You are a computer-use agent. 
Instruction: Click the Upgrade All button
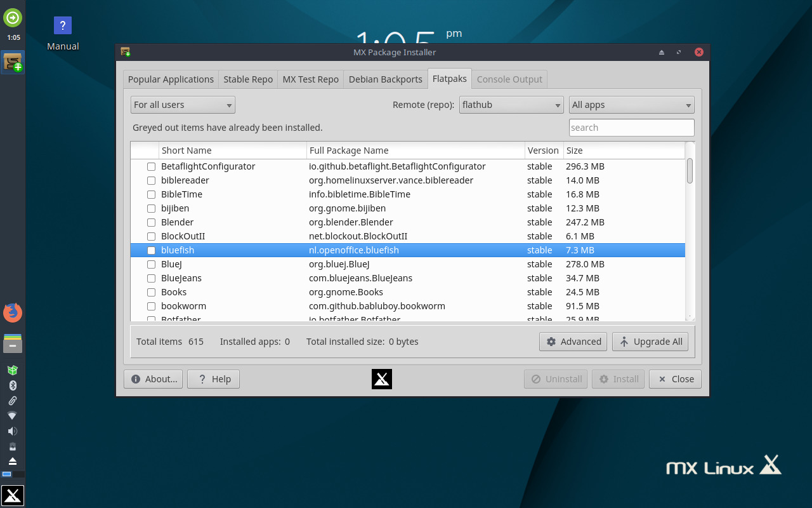tap(650, 341)
